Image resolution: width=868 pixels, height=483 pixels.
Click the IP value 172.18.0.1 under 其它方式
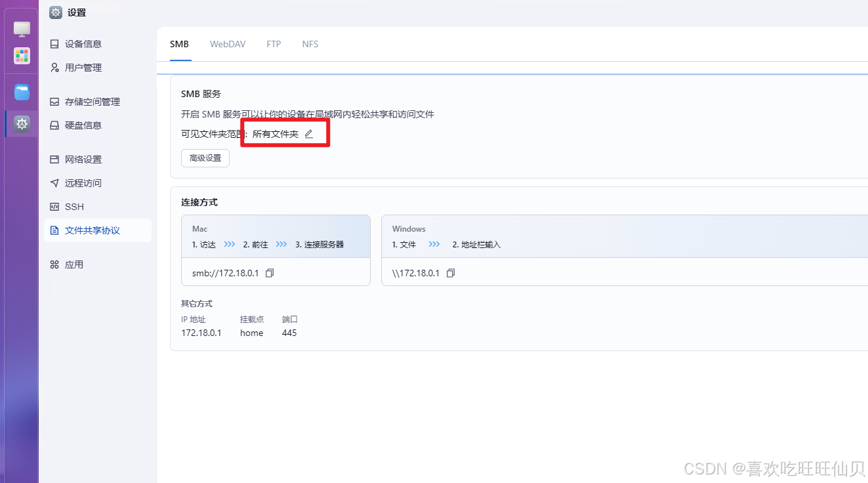coord(201,333)
